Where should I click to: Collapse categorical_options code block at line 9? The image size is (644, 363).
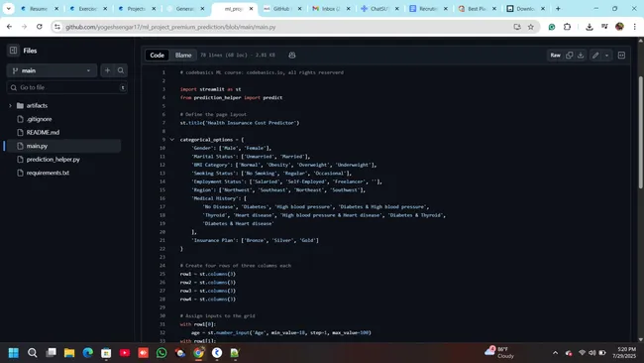pos(172,140)
